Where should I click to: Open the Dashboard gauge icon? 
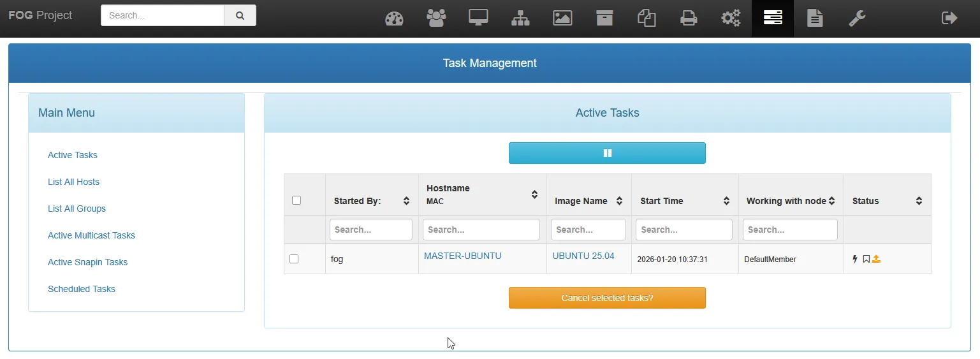click(x=394, y=18)
